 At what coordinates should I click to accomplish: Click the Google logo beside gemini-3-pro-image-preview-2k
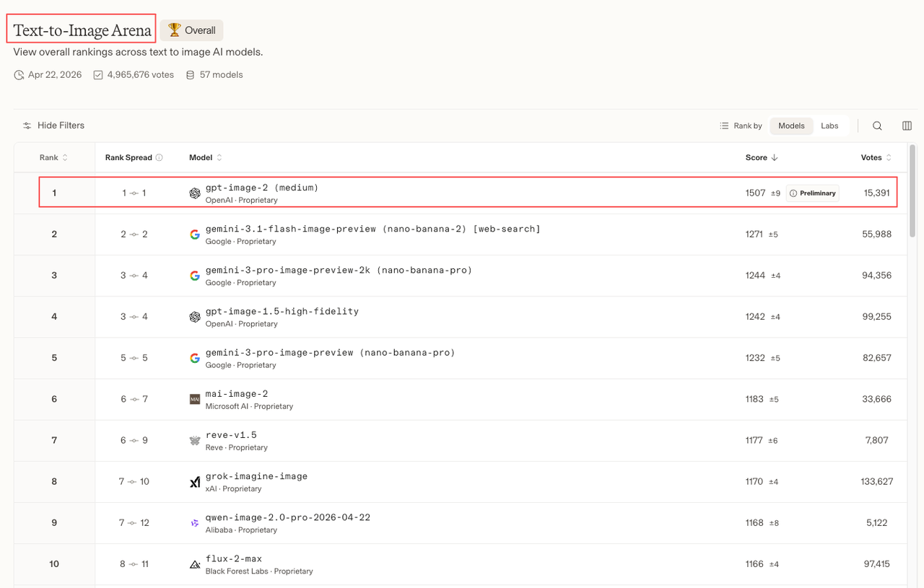click(194, 276)
